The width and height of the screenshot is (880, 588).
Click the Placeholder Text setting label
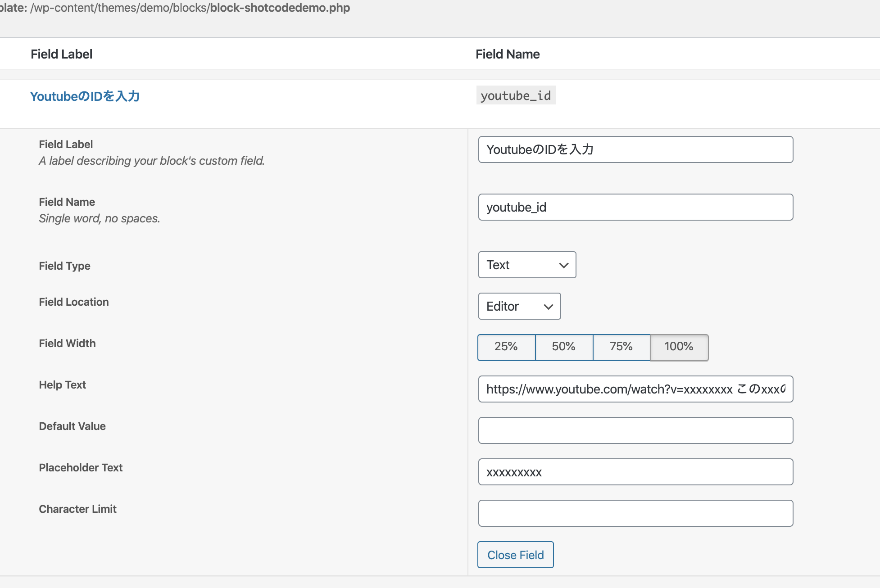pyautogui.click(x=81, y=468)
